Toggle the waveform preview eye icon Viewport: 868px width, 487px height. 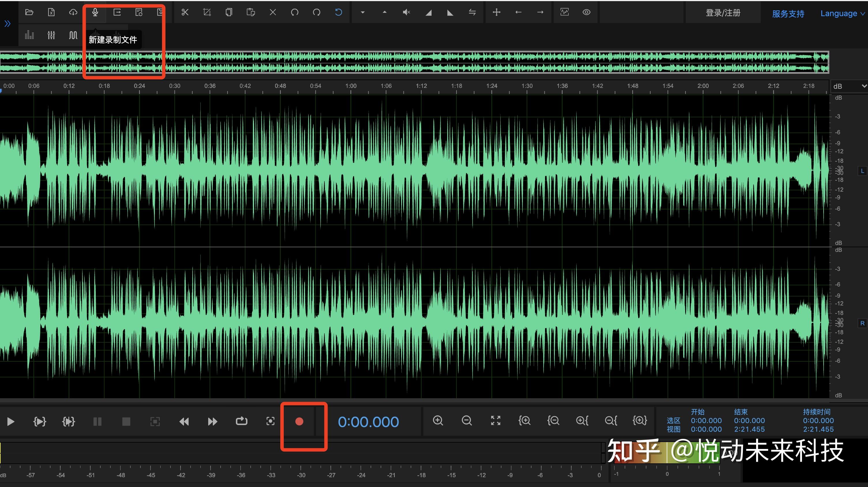click(586, 12)
